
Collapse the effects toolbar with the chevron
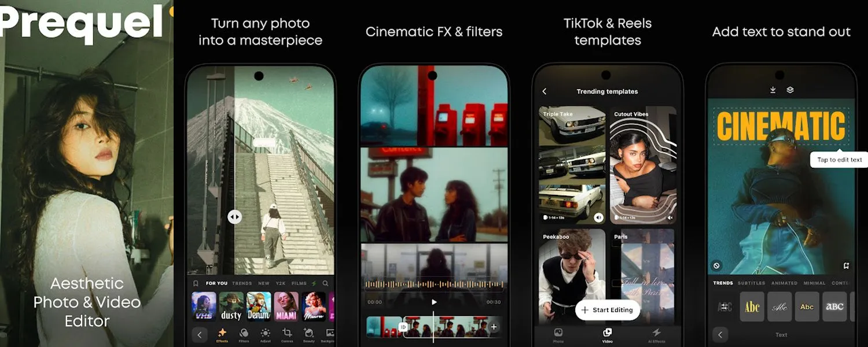[199, 334]
